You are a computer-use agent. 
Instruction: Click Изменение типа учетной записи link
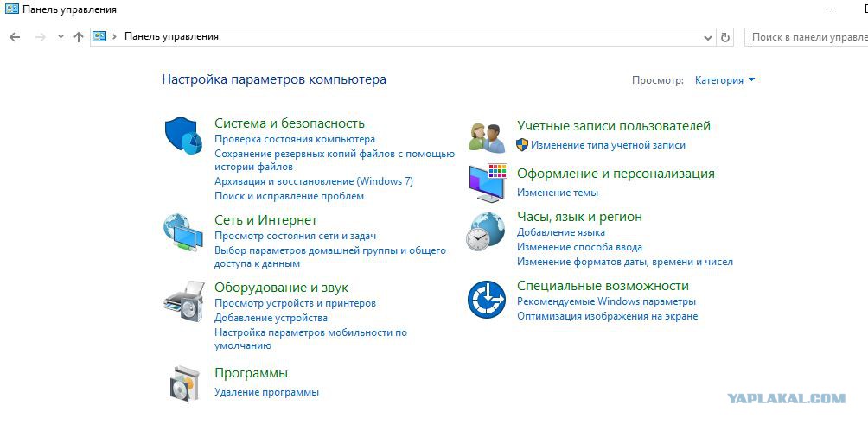(608, 145)
